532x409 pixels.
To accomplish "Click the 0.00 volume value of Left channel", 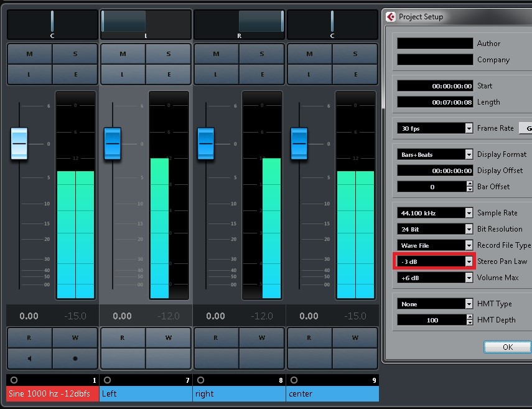I will 122,316.
